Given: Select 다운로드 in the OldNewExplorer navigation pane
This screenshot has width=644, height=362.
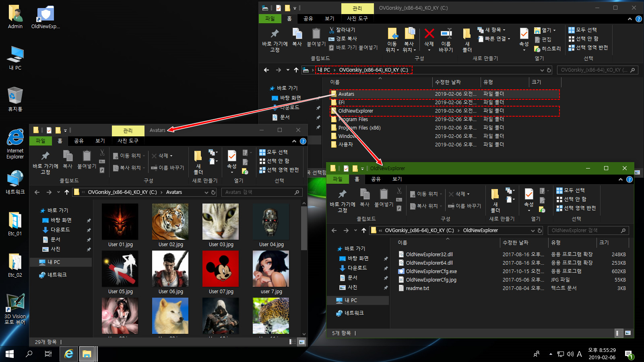Looking at the screenshot, I should tap(357, 268).
